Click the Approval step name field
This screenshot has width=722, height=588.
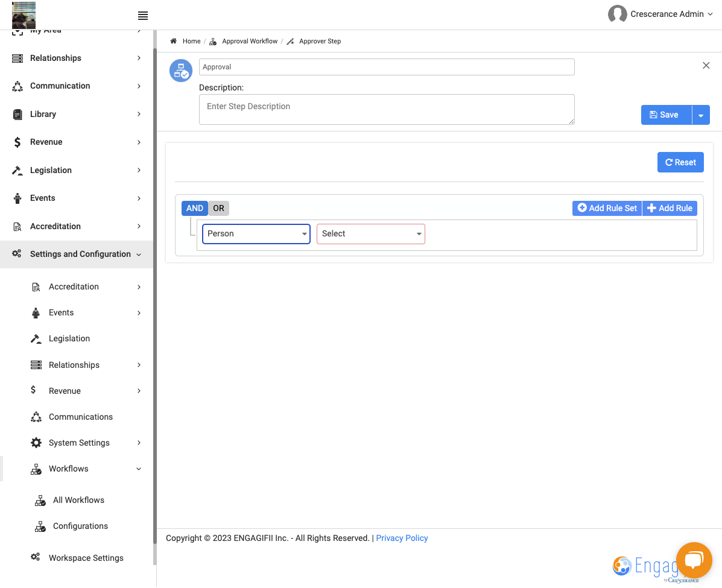(387, 67)
